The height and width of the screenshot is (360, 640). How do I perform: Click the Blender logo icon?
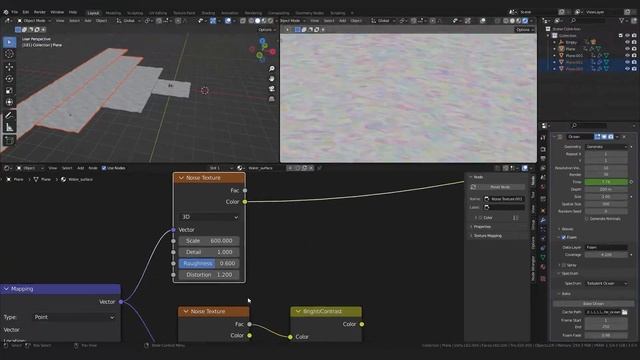(6, 12)
